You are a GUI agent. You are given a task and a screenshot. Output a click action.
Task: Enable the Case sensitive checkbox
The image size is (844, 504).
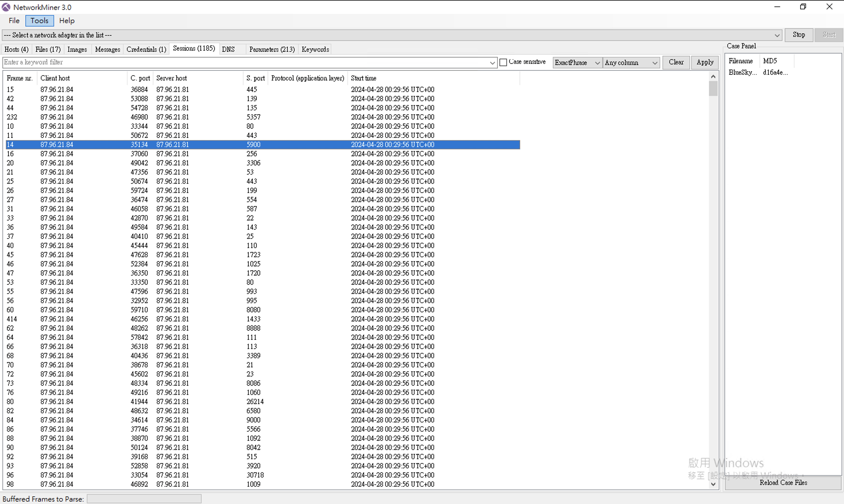[x=503, y=63]
